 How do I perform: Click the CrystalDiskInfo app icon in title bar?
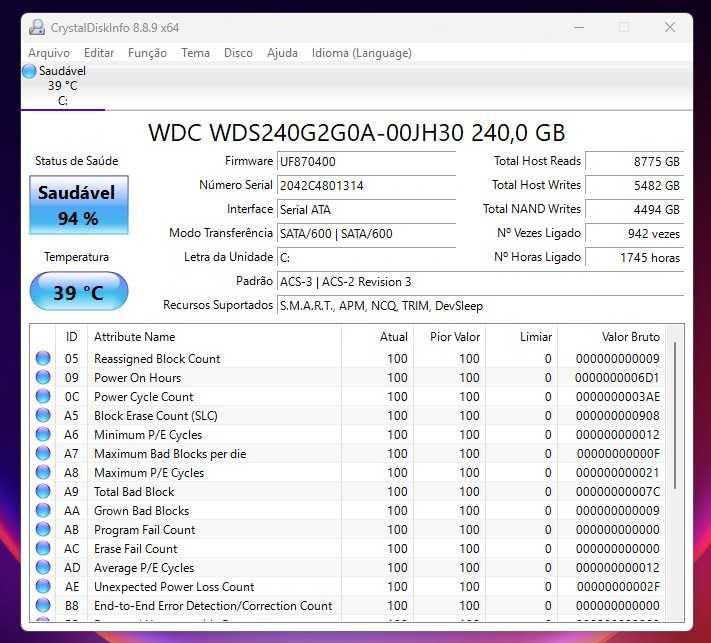click(x=37, y=27)
